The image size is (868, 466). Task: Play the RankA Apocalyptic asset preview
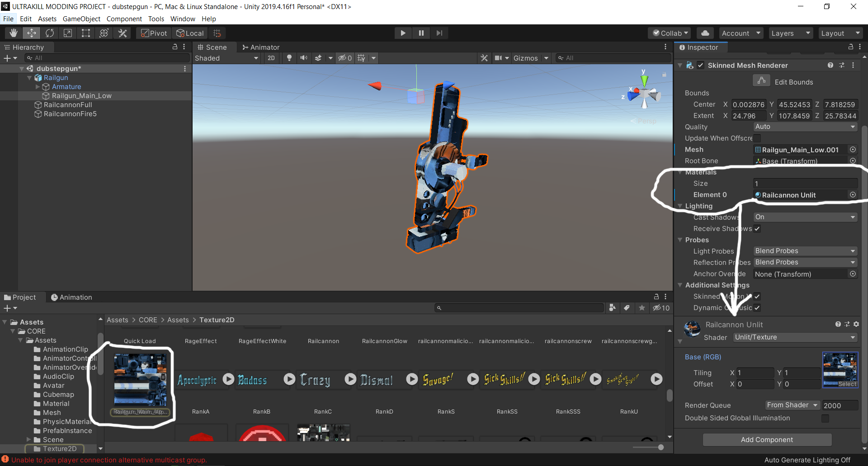228,379
